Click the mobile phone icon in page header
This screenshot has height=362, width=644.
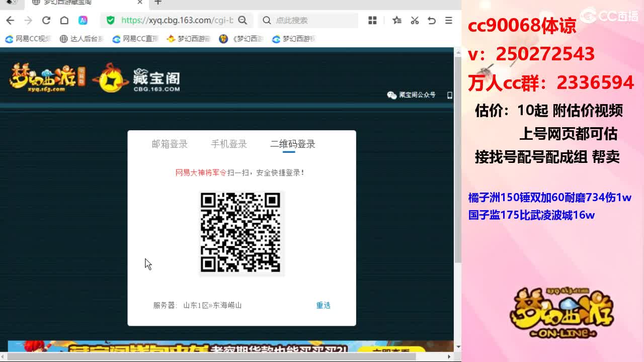click(449, 95)
